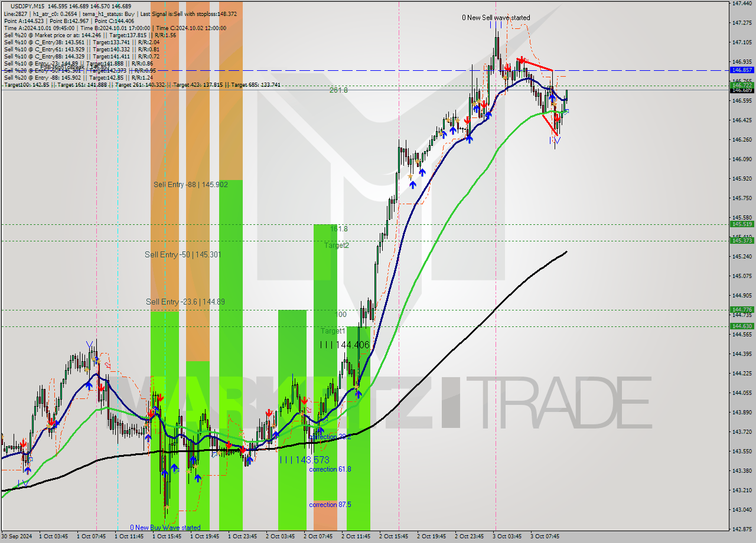
Task: Click the 'Target100: 142.85' value
Action: [x=26, y=85]
